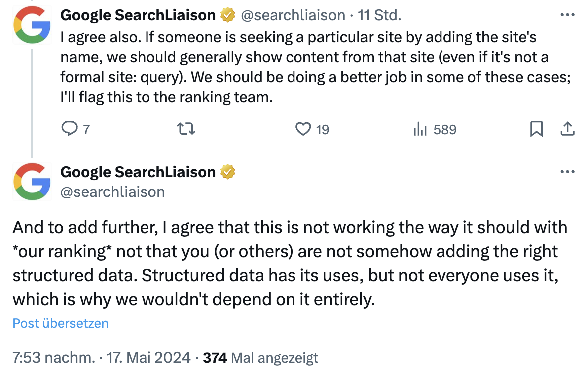Click the Google avatar on the first tweet
The image size is (588, 382).
(x=32, y=25)
